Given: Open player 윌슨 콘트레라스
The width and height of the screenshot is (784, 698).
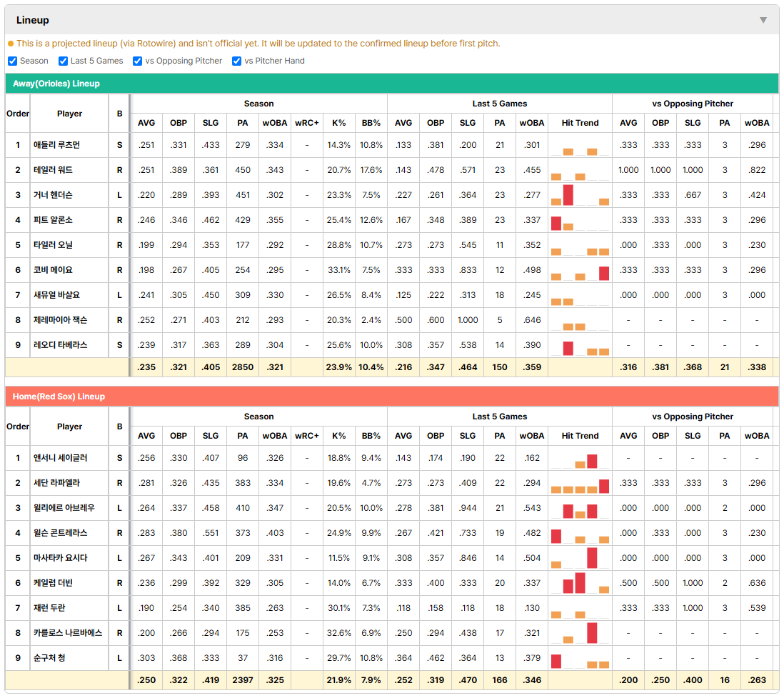Looking at the screenshot, I should coord(60,533).
